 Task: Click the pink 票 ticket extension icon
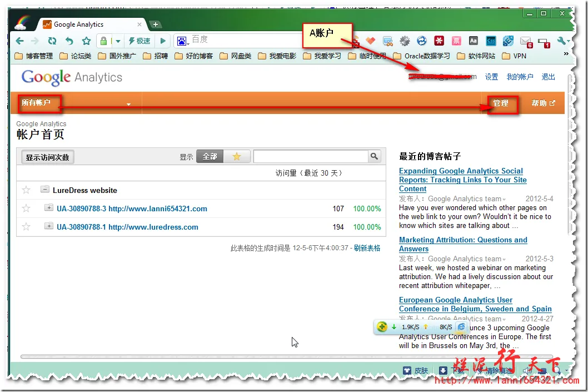pos(456,41)
